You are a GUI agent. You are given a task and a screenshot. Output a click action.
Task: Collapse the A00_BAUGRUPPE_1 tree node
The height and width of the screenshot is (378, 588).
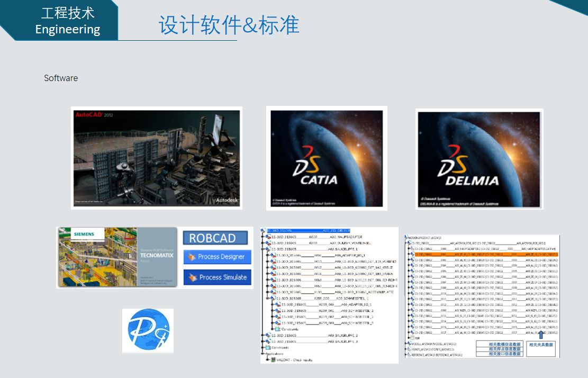(263, 249)
